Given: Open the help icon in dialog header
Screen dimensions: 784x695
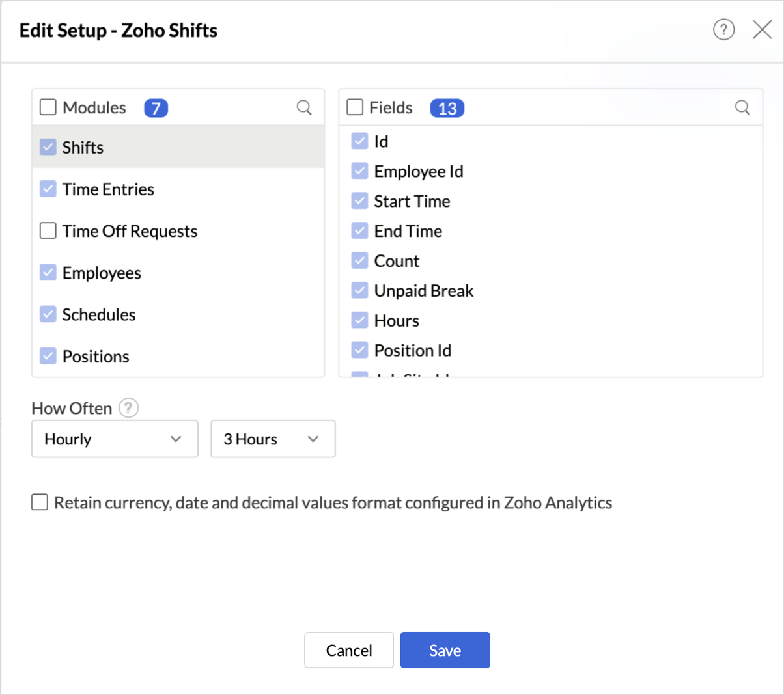Looking at the screenshot, I should [723, 30].
